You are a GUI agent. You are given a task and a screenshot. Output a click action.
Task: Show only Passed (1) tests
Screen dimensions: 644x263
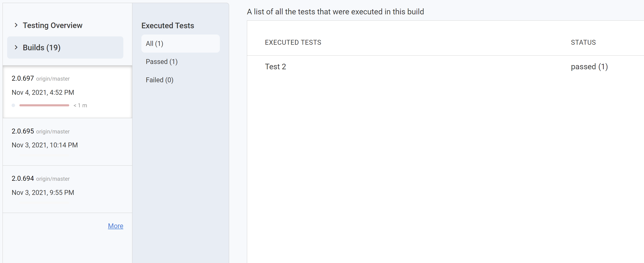pyautogui.click(x=162, y=62)
